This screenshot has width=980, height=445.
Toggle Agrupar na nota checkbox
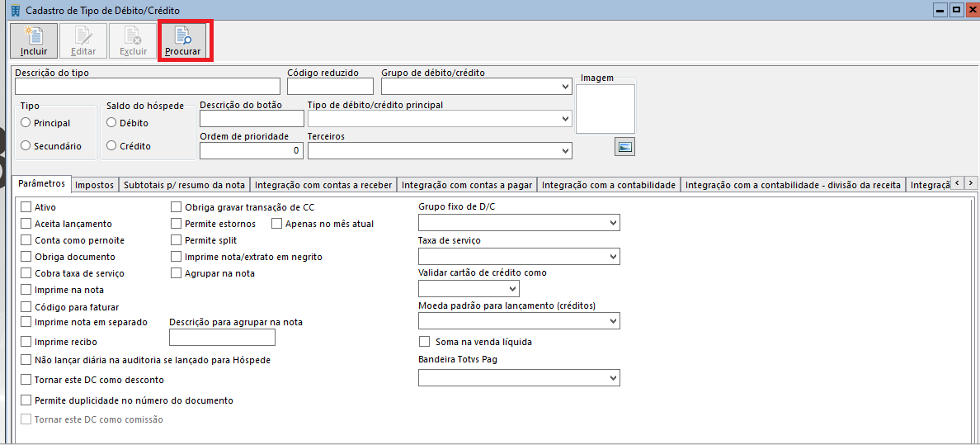(177, 273)
